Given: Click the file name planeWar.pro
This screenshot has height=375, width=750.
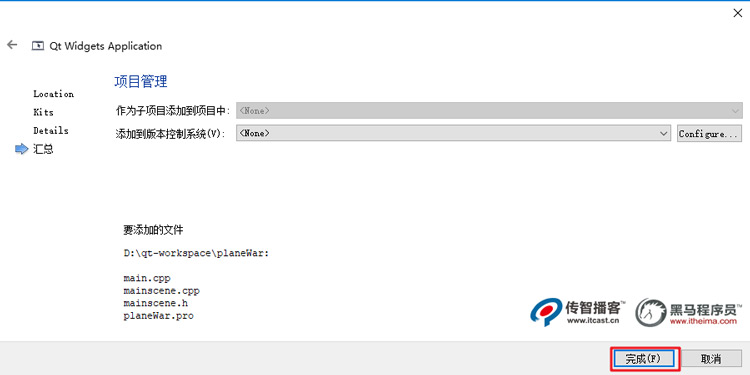Looking at the screenshot, I should pyautogui.click(x=158, y=316).
